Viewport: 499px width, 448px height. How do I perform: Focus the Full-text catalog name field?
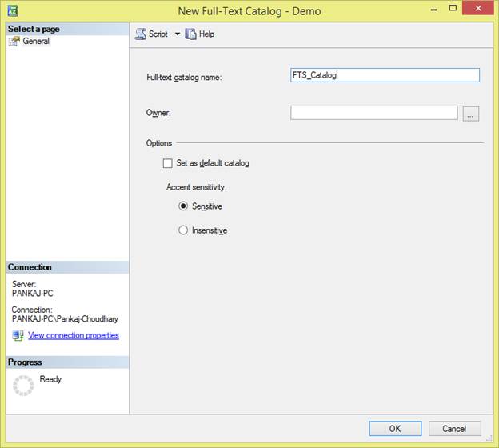click(385, 75)
